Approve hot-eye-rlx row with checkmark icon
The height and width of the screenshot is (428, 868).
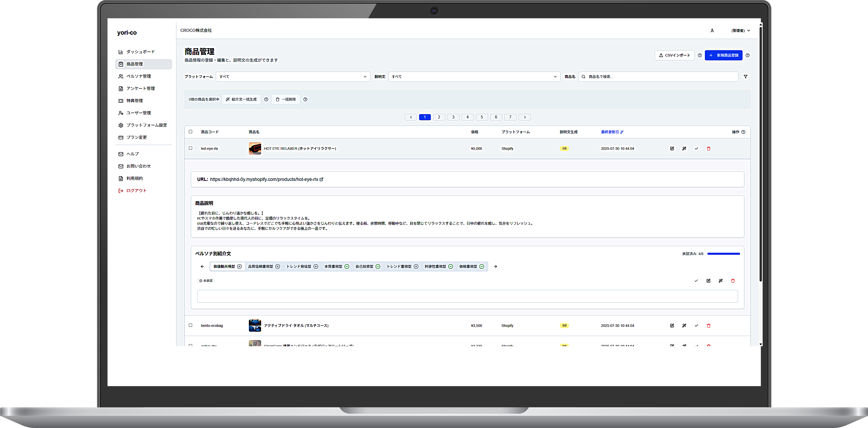pyautogui.click(x=696, y=149)
